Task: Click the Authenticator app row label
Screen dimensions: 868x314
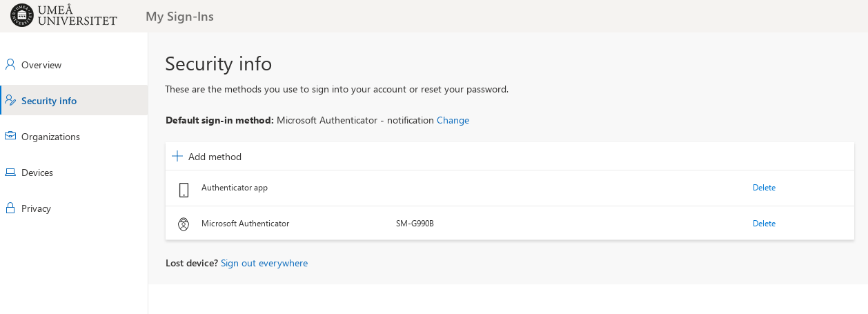Action: click(x=235, y=188)
